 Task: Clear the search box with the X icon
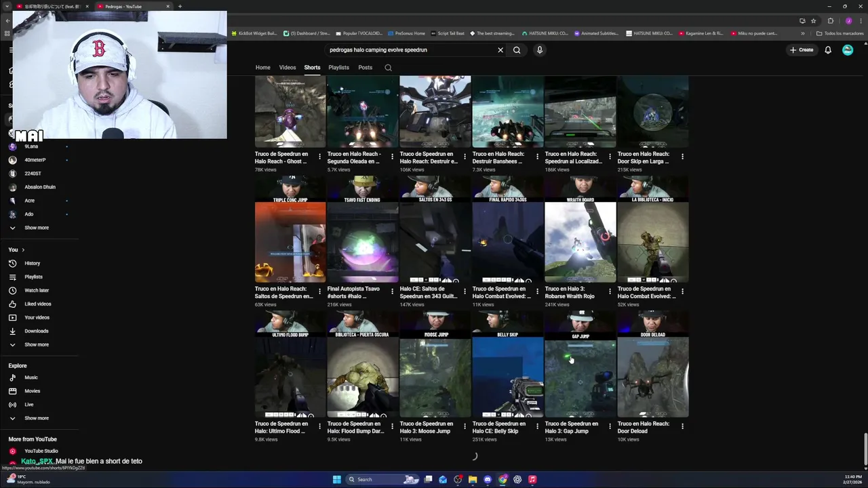coord(500,49)
